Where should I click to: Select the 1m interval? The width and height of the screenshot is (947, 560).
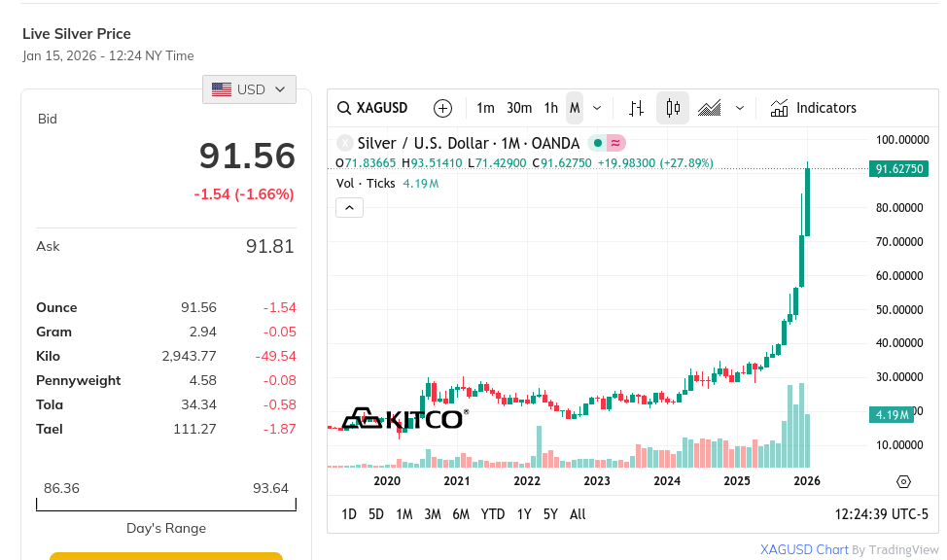tap(485, 108)
